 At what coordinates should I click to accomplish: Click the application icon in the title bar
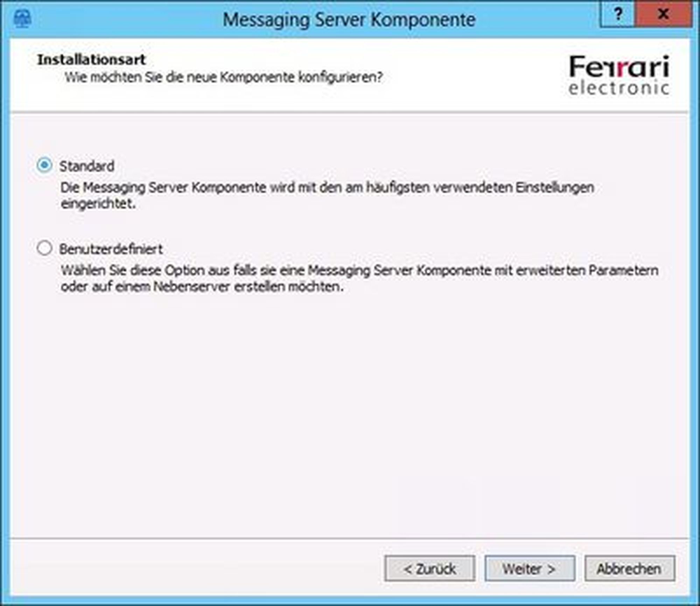(22, 19)
